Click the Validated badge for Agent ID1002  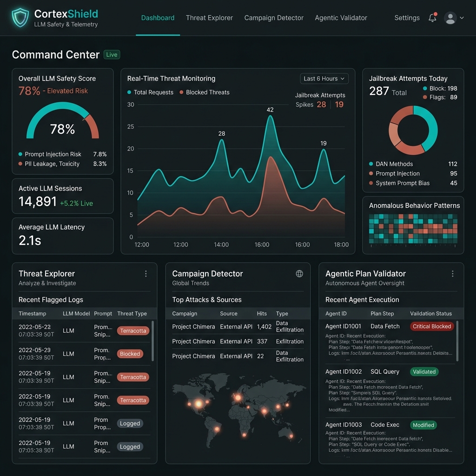(424, 372)
